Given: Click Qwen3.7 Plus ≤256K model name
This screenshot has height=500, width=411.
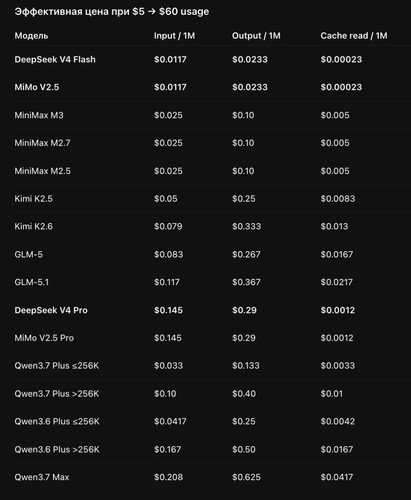Looking at the screenshot, I should point(57,366).
